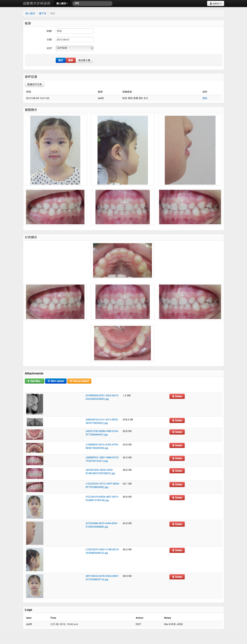The height and width of the screenshot is (644, 247).
Task: Delete the 63.8 KB attachment
Action: point(177,432)
